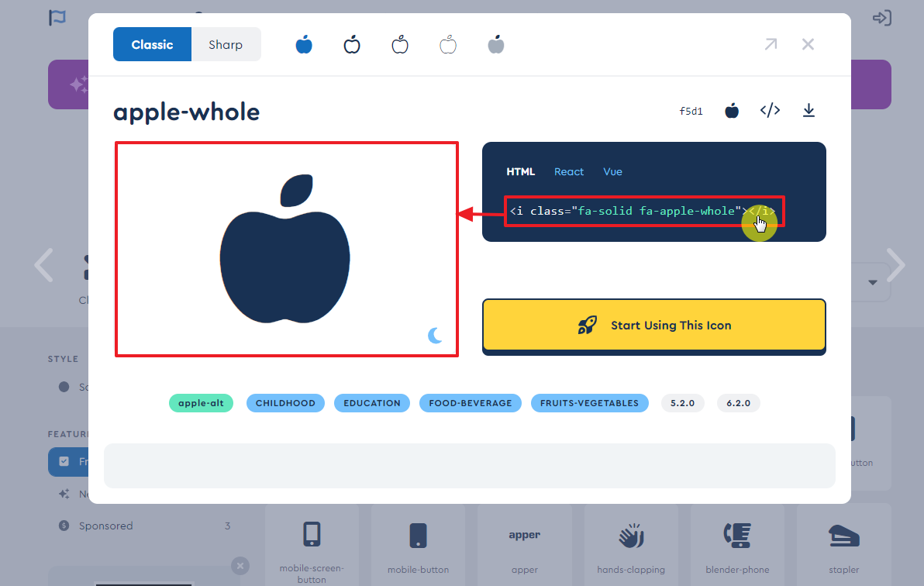Open the CHILDHOOD category tag
Image resolution: width=924 pixels, height=586 pixels.
[285, 403]
